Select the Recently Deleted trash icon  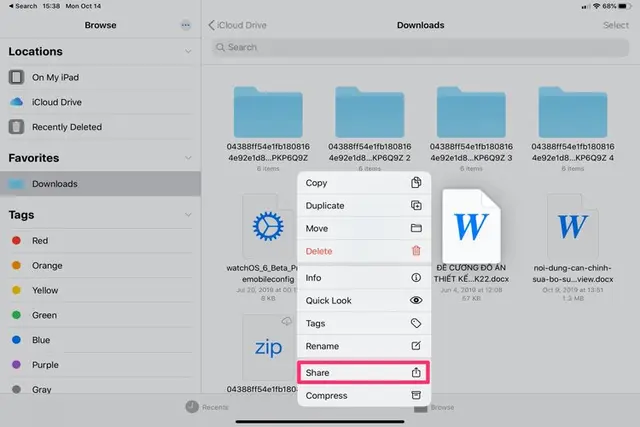click(16, 127)
